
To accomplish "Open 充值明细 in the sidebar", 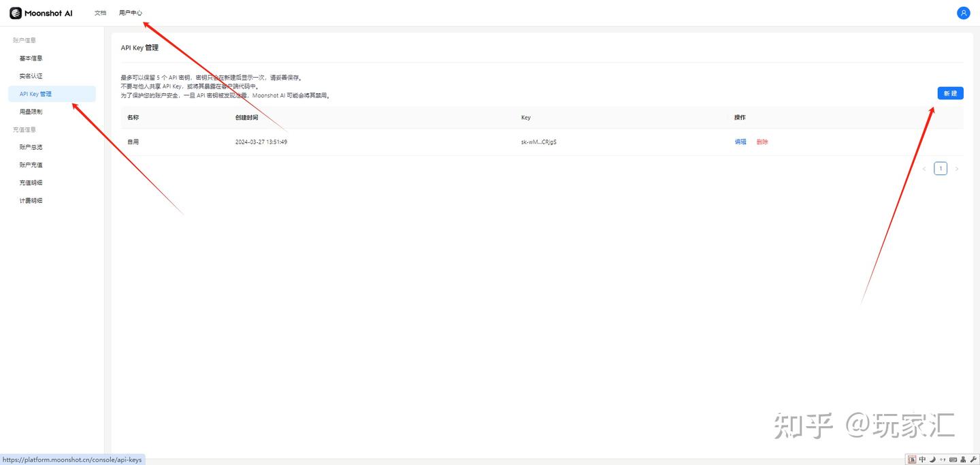I will click(52, 182).
